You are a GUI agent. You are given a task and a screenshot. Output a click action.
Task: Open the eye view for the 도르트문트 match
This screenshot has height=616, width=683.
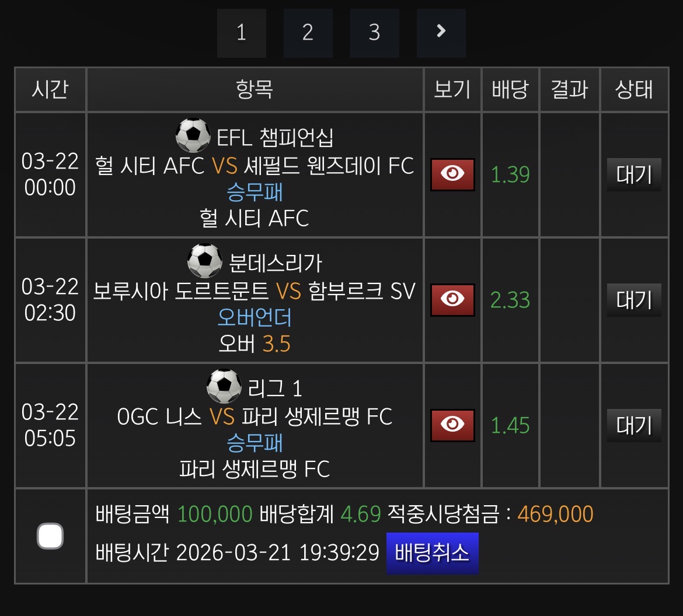(x=452, y=300)
